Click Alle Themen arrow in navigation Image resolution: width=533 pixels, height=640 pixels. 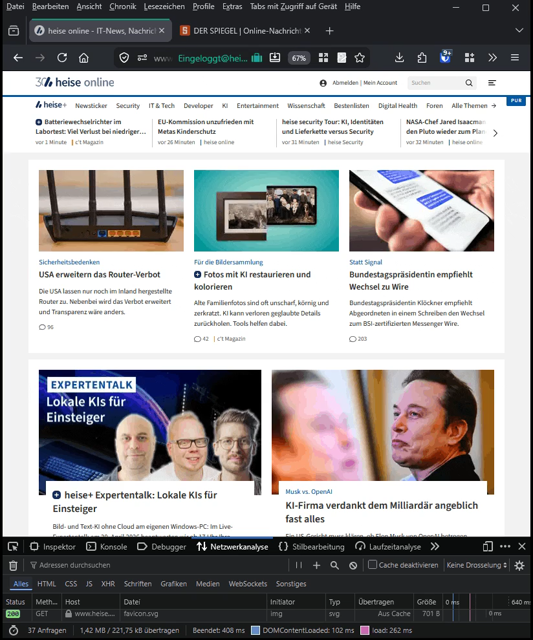[x=494, y=106]
